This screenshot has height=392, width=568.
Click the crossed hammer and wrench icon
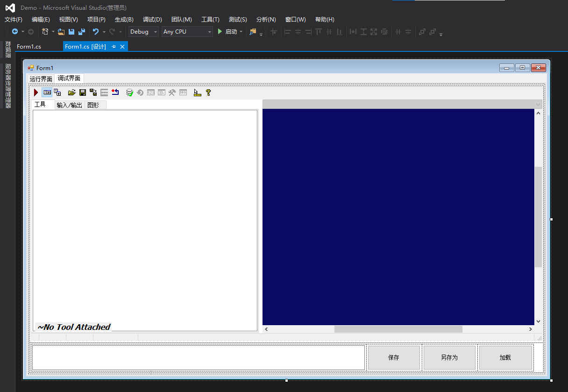coord(172,93)
